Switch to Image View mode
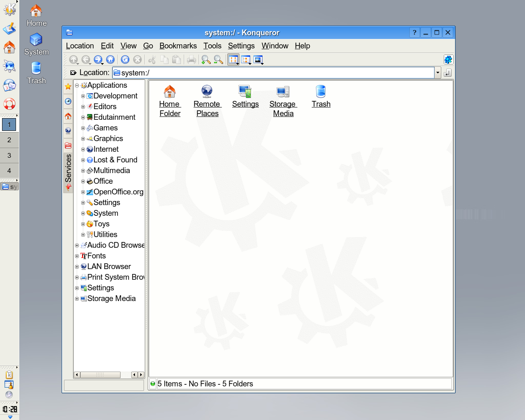This screenshot has height=420, width=525. pos(258,60)
